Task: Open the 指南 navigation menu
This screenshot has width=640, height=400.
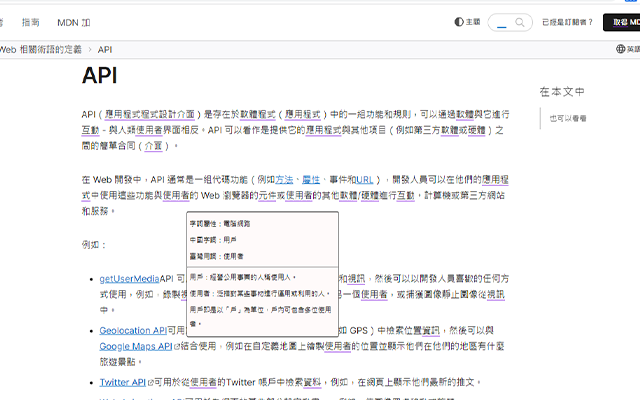Action: (31, 22)
